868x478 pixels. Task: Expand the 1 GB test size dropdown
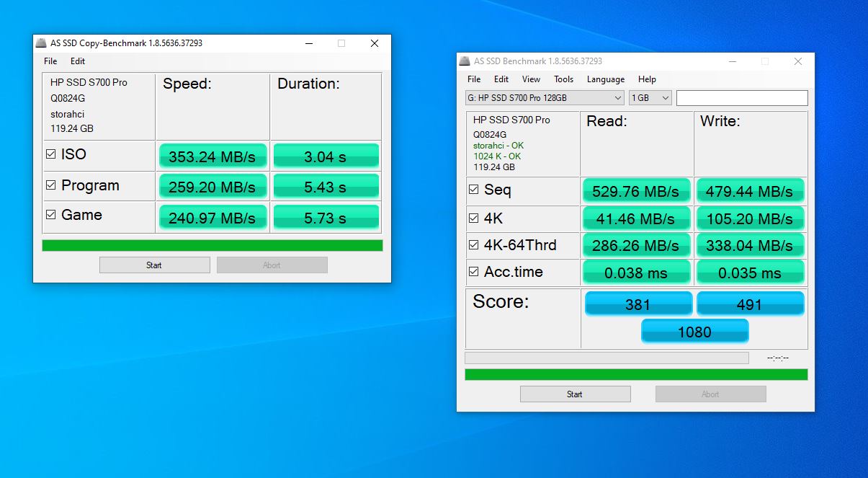[650, 98]
